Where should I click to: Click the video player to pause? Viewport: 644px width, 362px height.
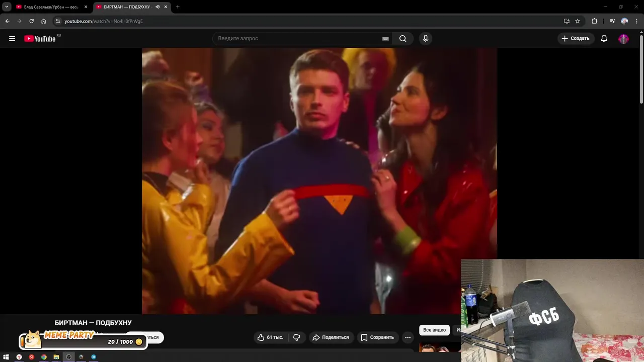tap(319, 181)
